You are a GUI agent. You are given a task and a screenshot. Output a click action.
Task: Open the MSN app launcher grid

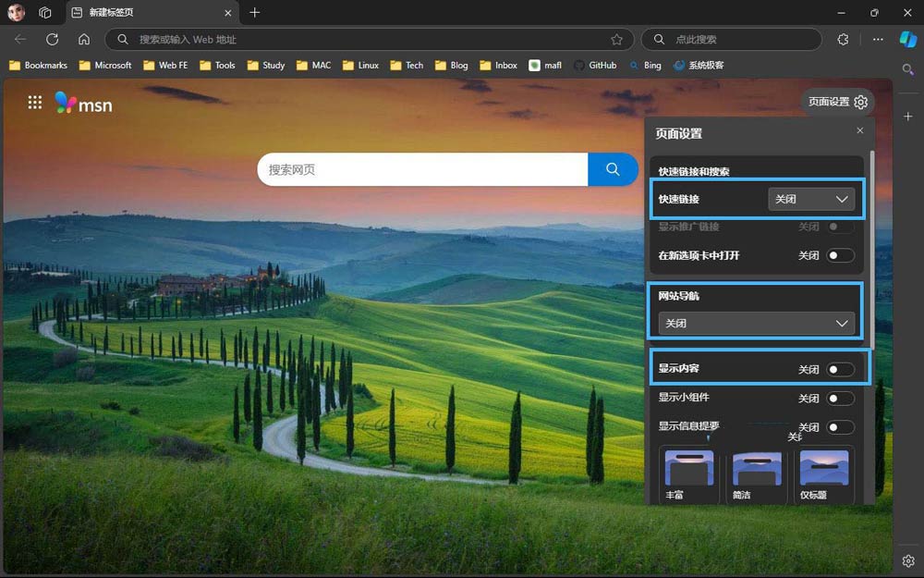pyautogui.click(x=35, y=103)
